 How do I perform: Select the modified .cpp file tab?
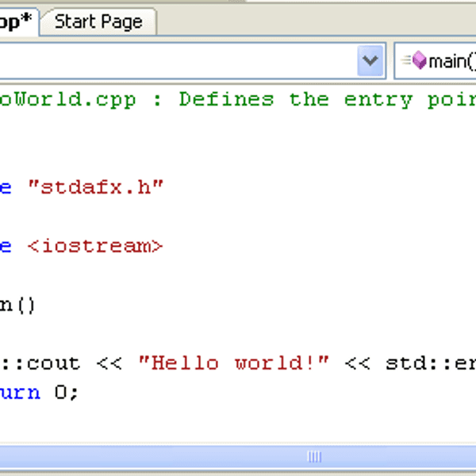[x=18, y=22]
